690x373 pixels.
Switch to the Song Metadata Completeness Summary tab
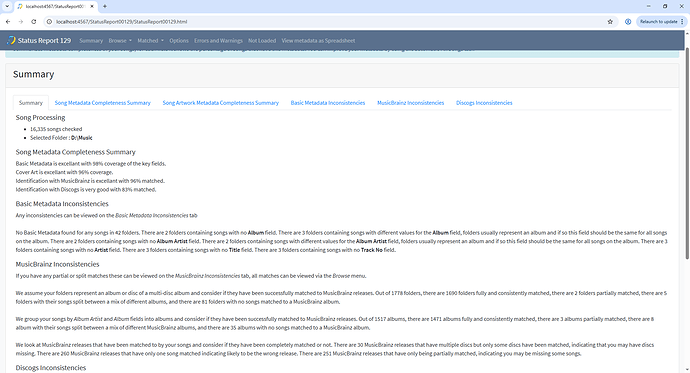pyautogui.click(x=103, y=103)
